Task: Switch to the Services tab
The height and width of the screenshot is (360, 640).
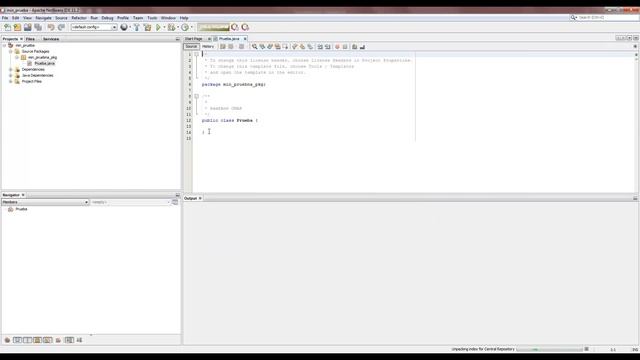Action: point(51,39)
